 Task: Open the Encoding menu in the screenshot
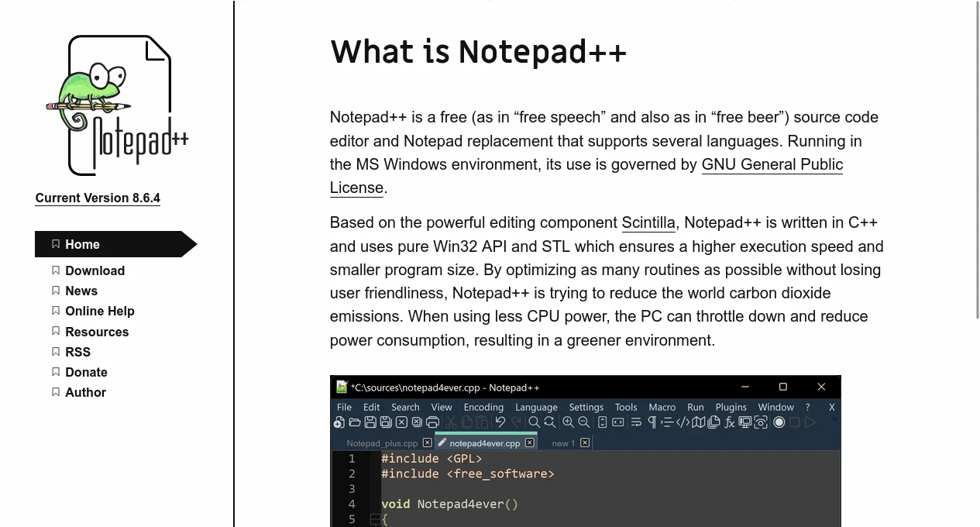click(483, 407)
